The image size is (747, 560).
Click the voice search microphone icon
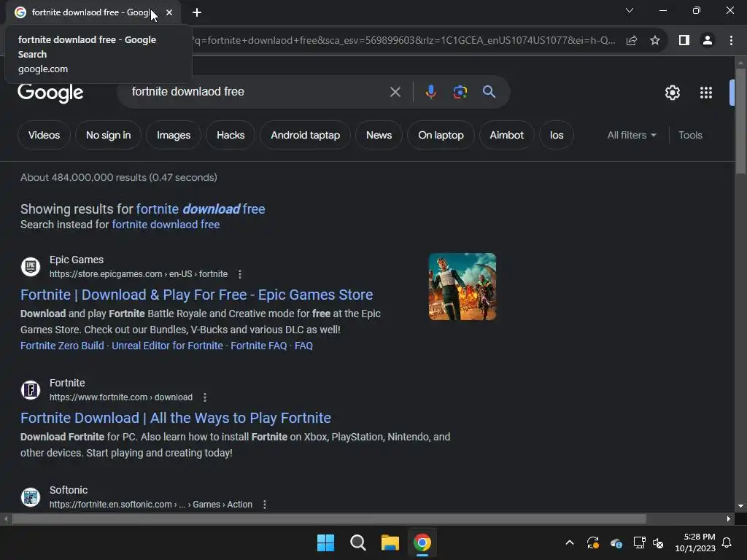430,91
